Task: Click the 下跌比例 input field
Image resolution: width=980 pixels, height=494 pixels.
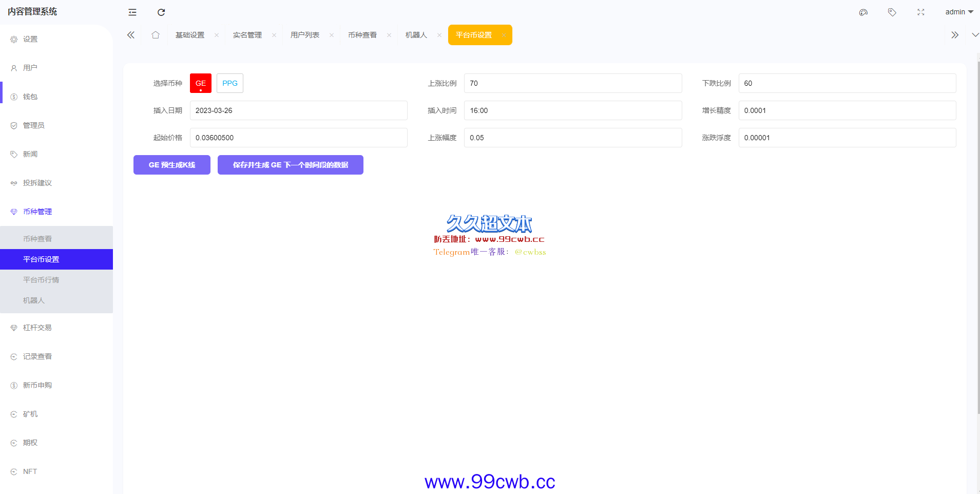Action: point(848,83)
